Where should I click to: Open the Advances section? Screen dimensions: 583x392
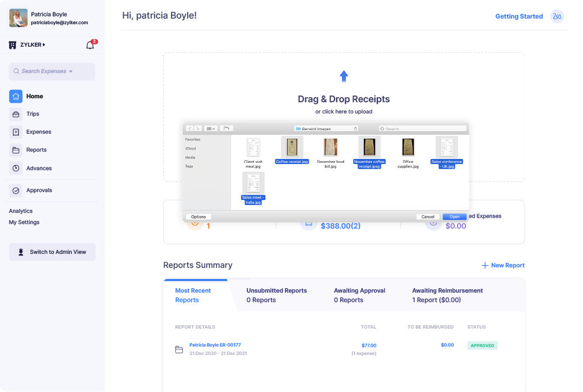tap(39, 168)
